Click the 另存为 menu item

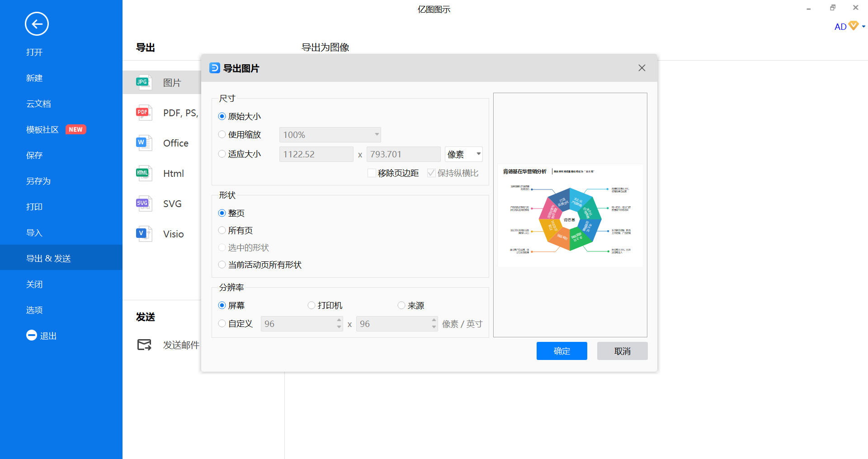[x=38, y=181]
